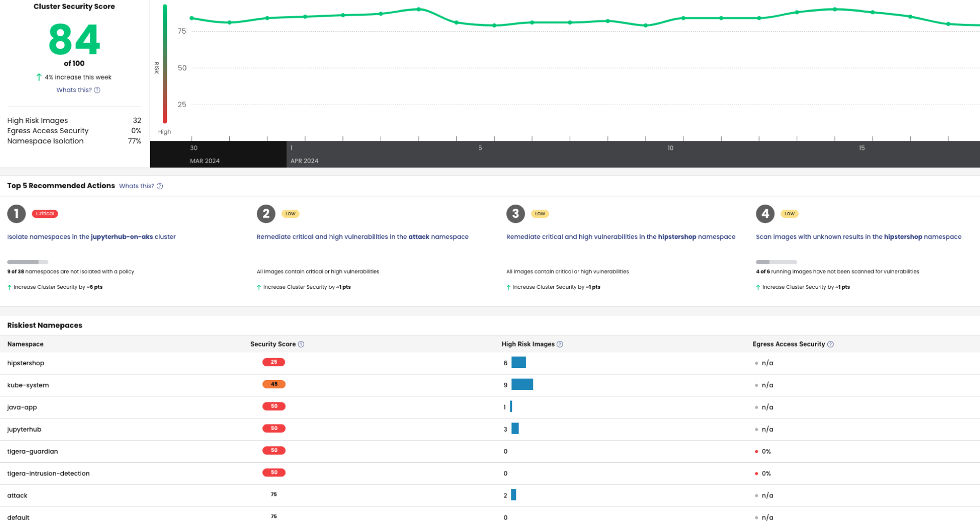Open scan images in hipstershop namespace action

(x=858, y=236)
